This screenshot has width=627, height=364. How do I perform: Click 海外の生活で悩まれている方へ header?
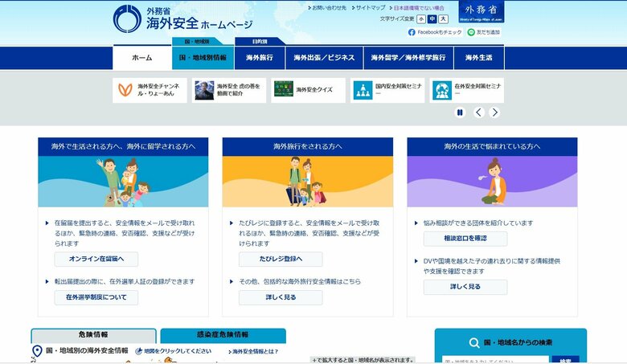click(492, 146)
